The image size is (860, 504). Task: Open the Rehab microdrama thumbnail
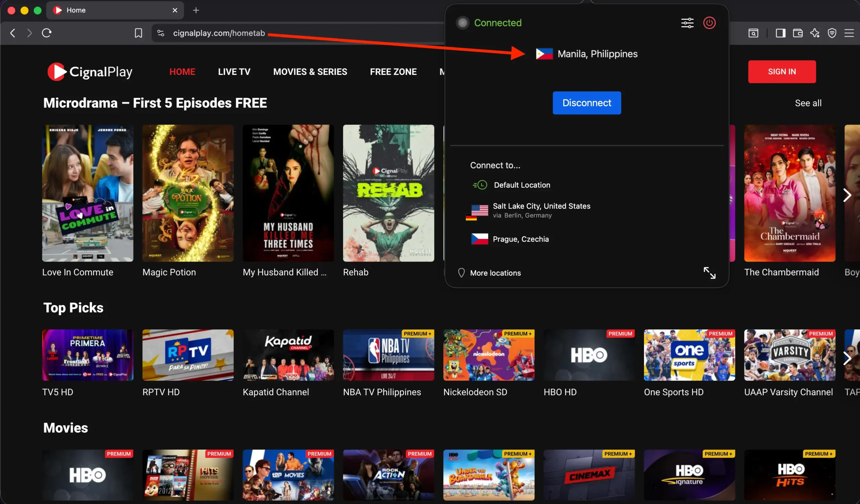(388, 193)
